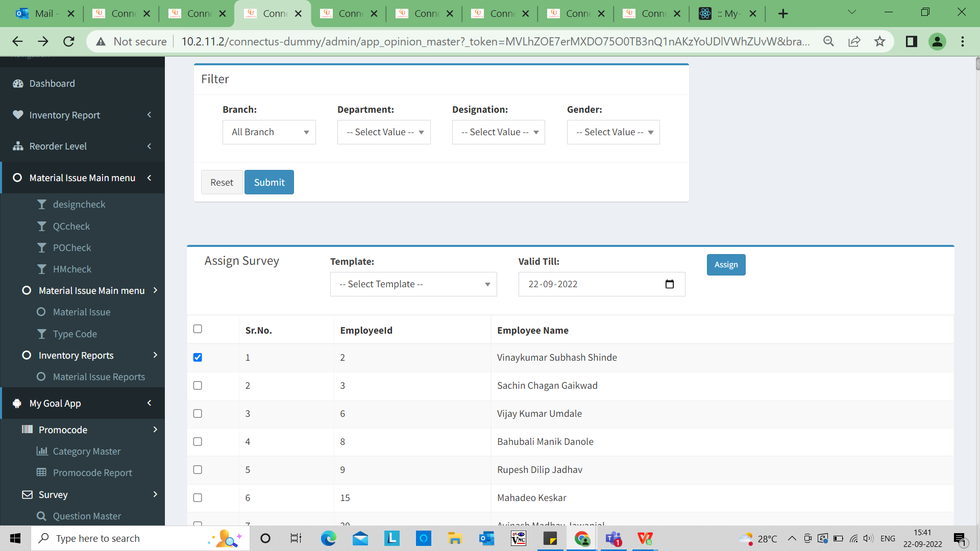
Task: Bookmark this page with the star icon
Action: [x=879, y=41]
